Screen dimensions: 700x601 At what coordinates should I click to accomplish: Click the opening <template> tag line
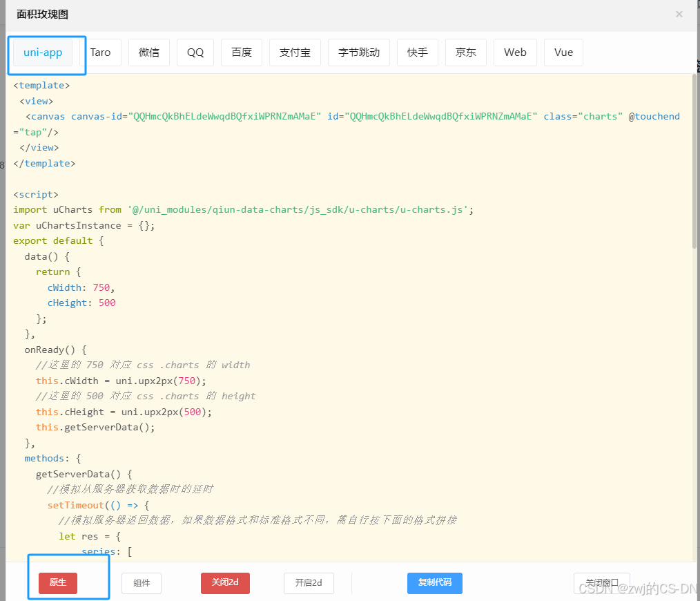41,86
